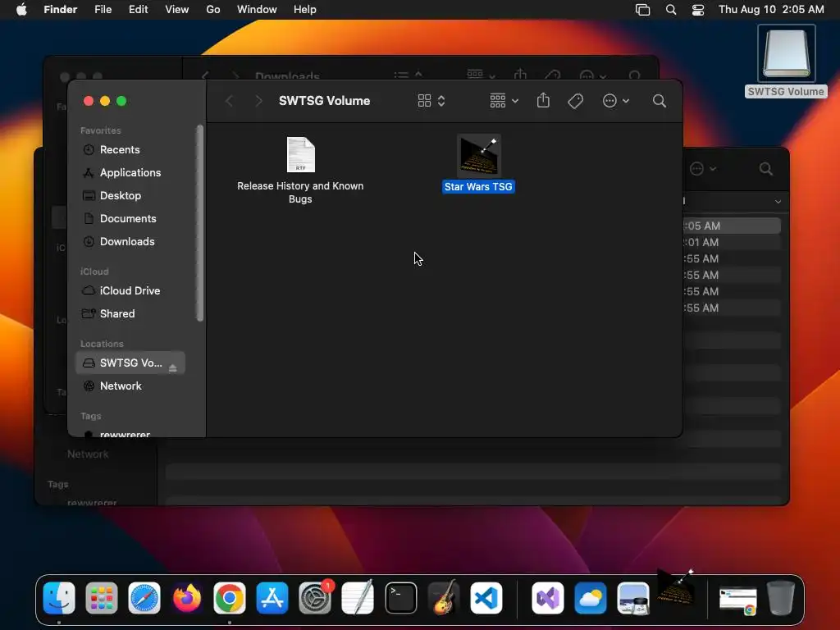This screenshot has height=630, width=840.
Task: Open System Settings from the Dock
Action: (315, 597)
